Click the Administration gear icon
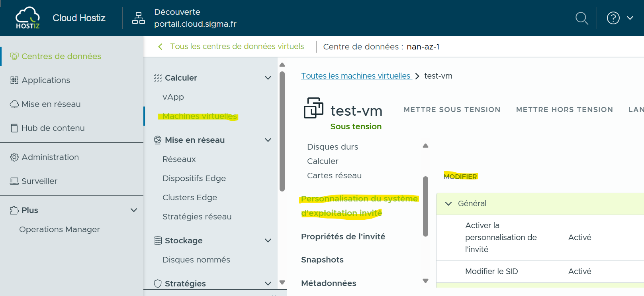The width and height of the screenshot is (644, 296). 14,157
